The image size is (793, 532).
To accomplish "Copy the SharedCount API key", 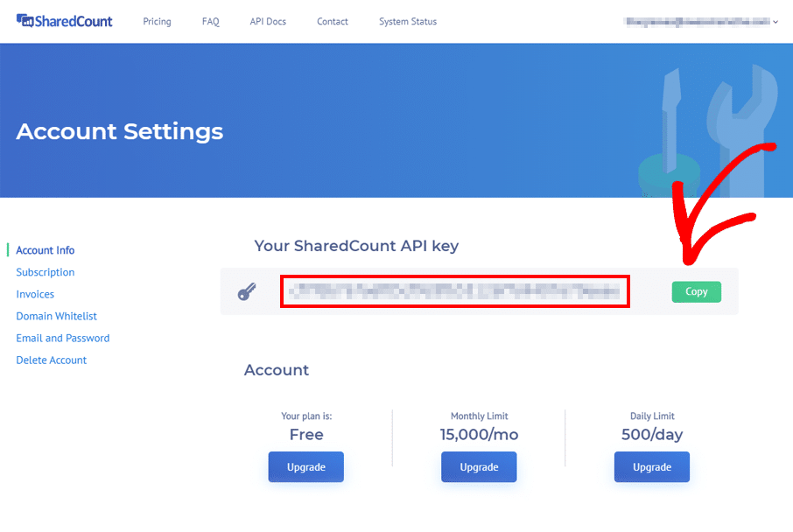I will (x=696, y=291).
